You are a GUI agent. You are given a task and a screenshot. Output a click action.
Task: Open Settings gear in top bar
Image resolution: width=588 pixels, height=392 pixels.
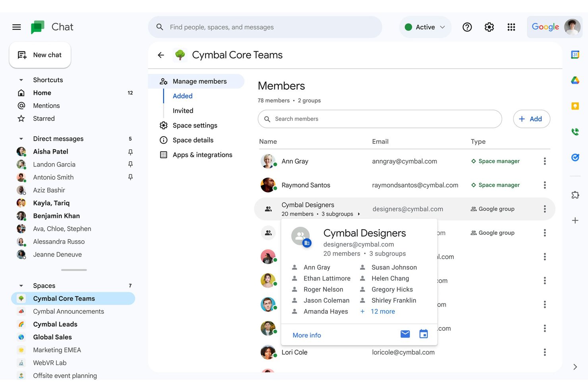click(489, 27)
